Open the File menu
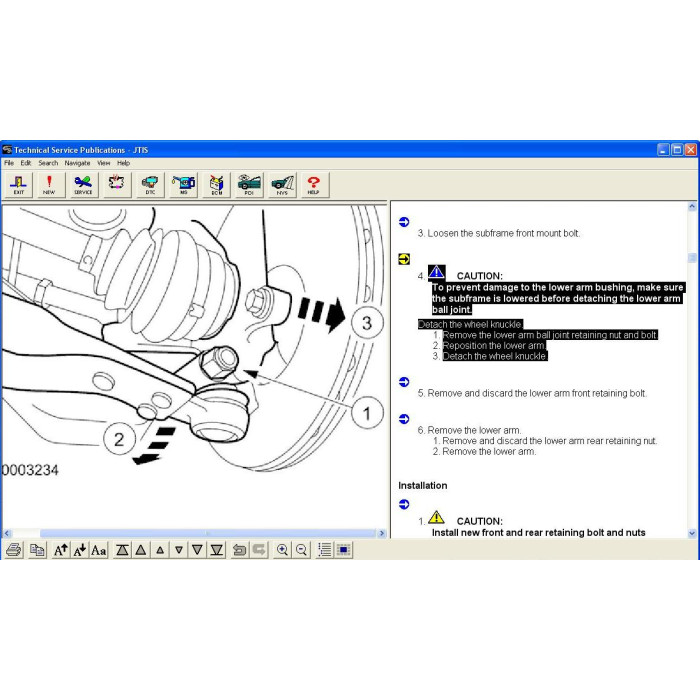Viewport: 700px width, 700px height. tap(9, 163)
